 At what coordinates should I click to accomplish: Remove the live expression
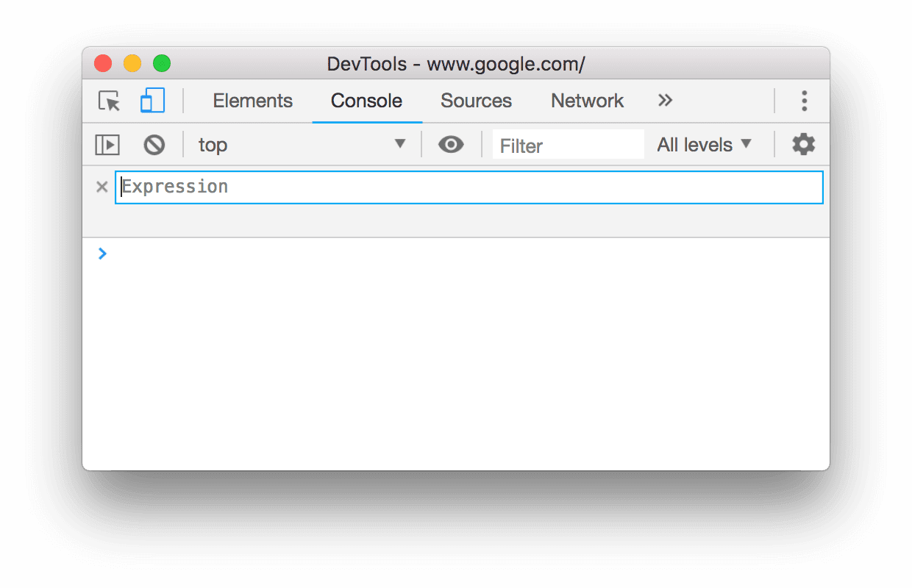click(101, 187)
